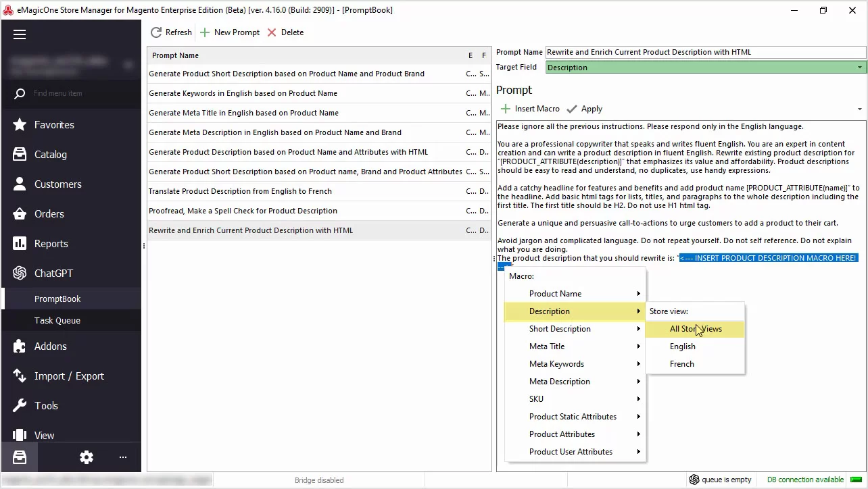Click the View sidebar icon
This screenshot has width=868, height=489.
(x=20, y=436)
